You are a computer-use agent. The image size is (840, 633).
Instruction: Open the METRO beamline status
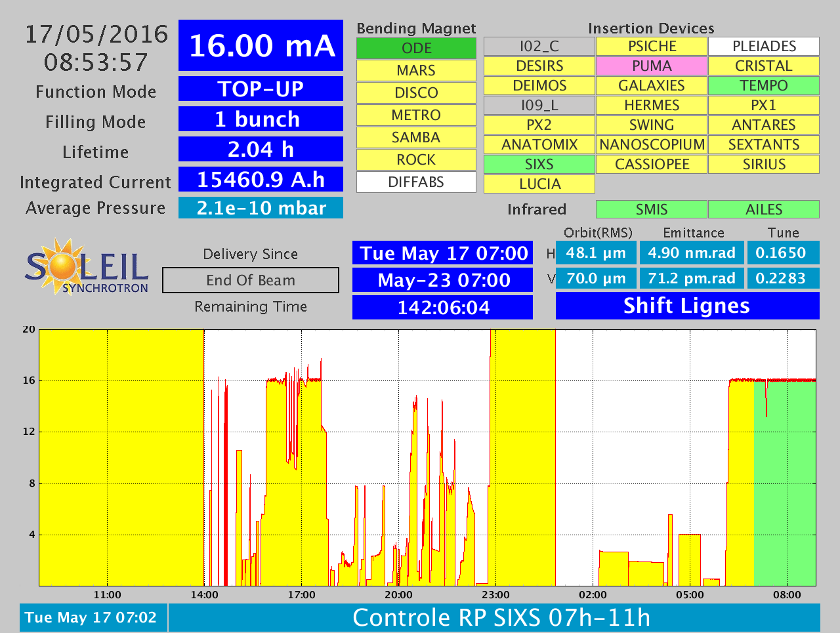(x=416, y=115)
